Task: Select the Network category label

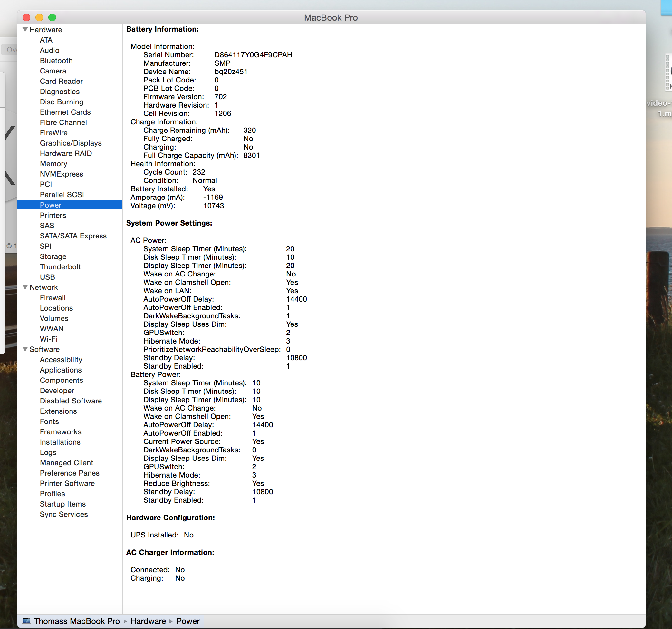Action: 43,287
